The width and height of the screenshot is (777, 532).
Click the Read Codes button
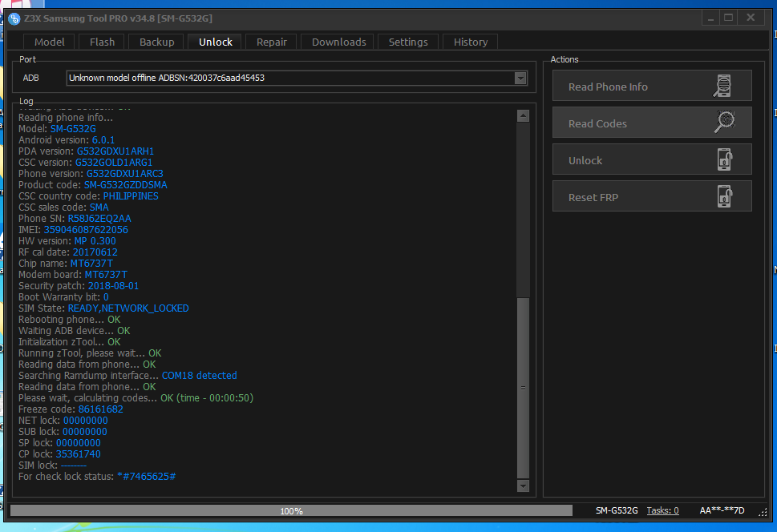[x=652, y=123]
